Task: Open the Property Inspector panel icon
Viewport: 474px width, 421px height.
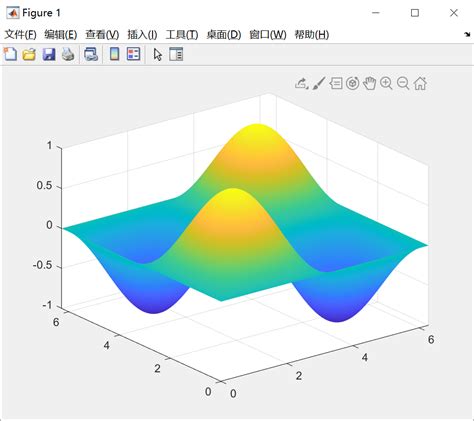Action: (x=176, y=54)
